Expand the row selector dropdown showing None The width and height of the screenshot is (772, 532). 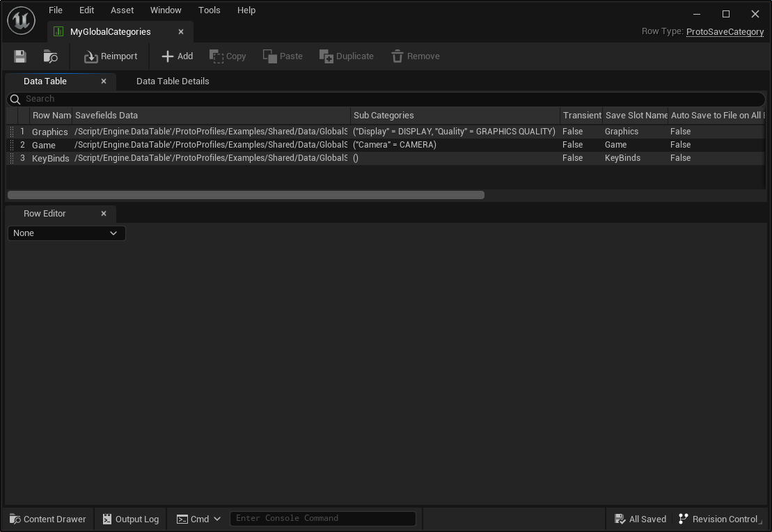[66, 233]
